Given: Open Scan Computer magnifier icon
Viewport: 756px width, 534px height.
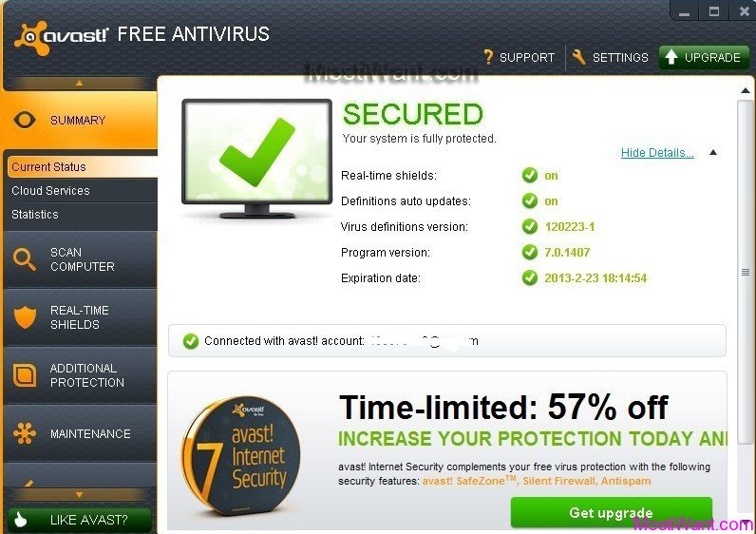Looking at the screenshot, I should (x=24, y=259).
